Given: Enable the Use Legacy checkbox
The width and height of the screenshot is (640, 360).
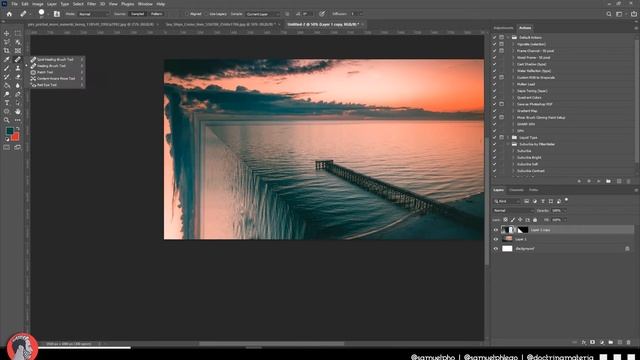Looking at the screenshot, I should pos(206,14).
